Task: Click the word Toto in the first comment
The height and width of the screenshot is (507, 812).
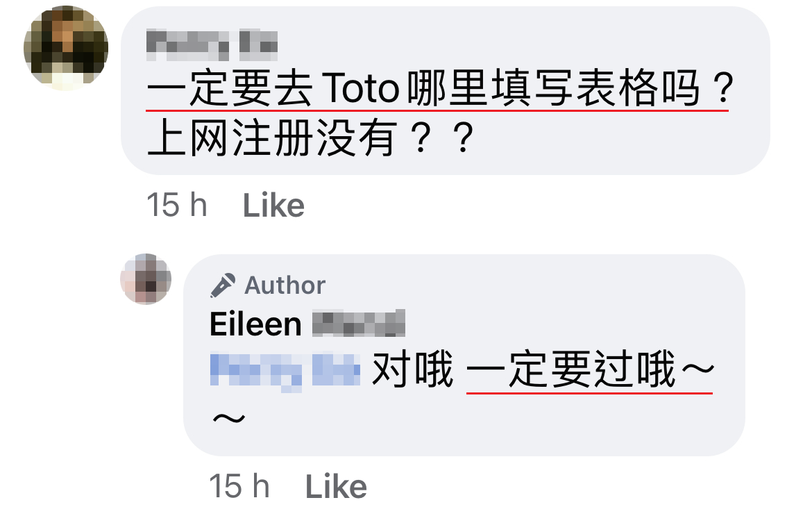Action: tap(360, 89)
